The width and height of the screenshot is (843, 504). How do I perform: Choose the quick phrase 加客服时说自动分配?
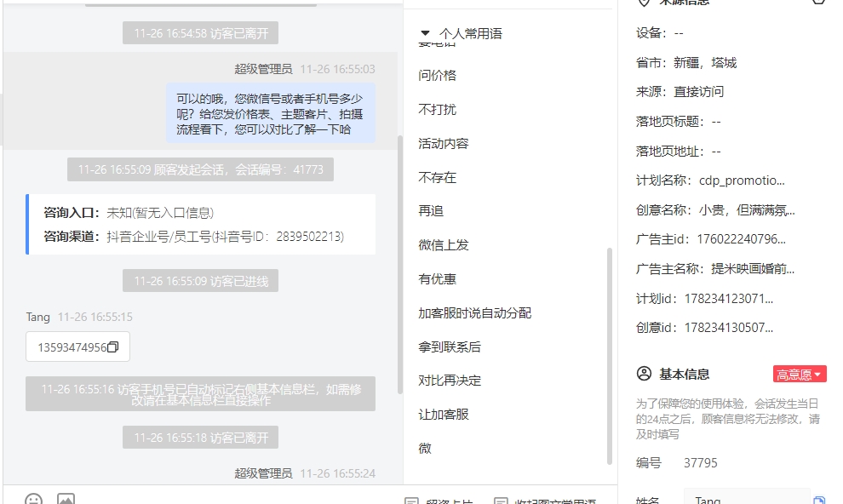tap(475, 312)
